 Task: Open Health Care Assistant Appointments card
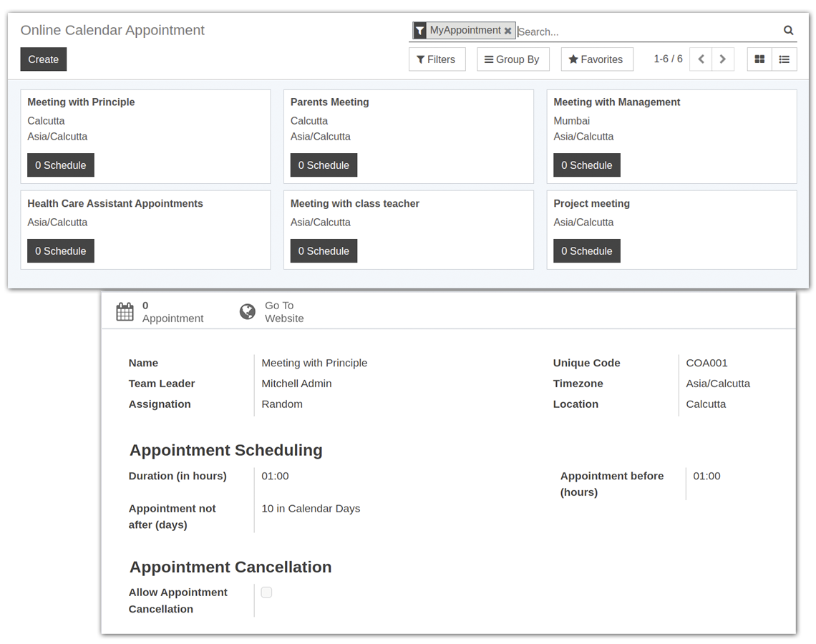click(115, 204)
